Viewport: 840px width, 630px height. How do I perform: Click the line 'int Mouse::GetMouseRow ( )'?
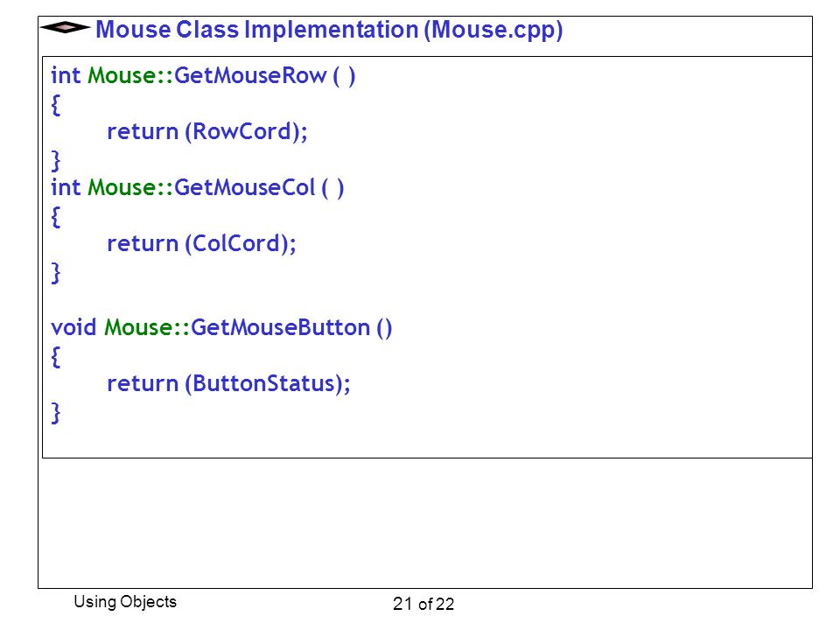tap(203, 75)
